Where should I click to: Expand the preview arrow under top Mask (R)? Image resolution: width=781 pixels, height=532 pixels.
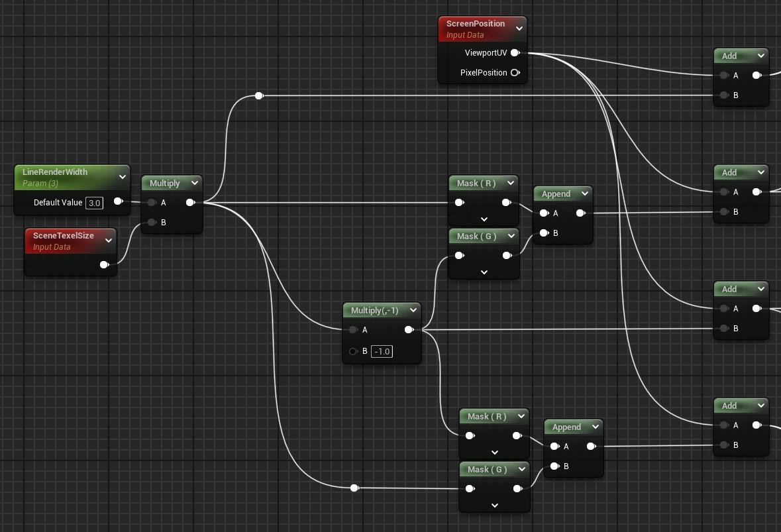pos(484,219)
